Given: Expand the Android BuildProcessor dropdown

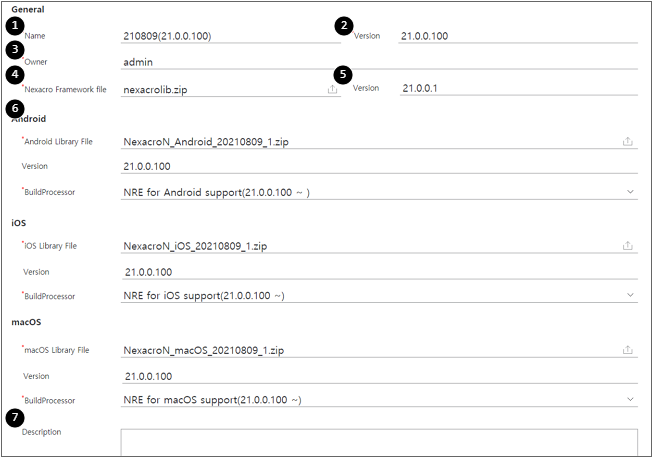Looking at the screenshot, I should [630, 191].
